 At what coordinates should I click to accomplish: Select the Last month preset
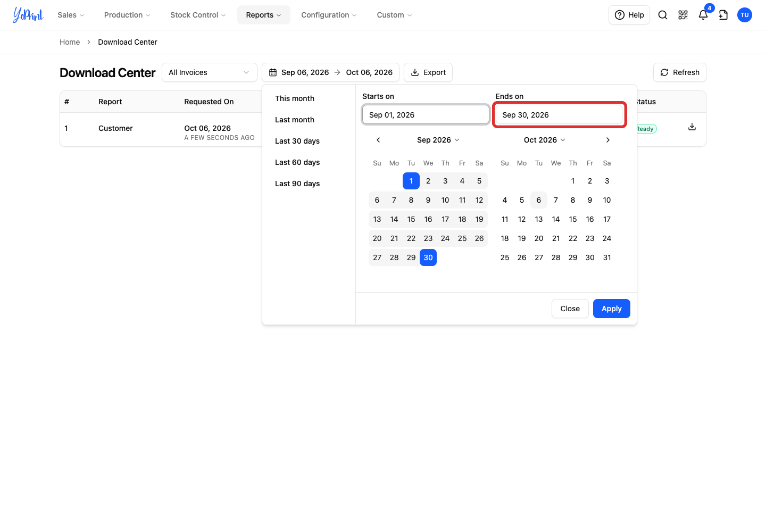click(295, 120)
